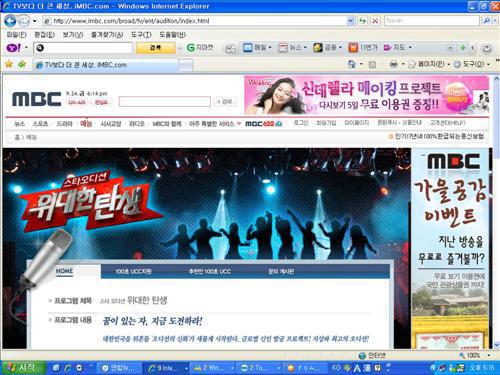Click the ON-AIR button under the date
500x375 pixels.
(77, 102)
